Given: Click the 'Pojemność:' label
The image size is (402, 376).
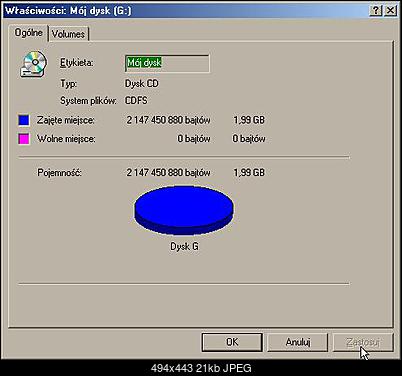Looking at the screenshot, I should coord(59,173).
